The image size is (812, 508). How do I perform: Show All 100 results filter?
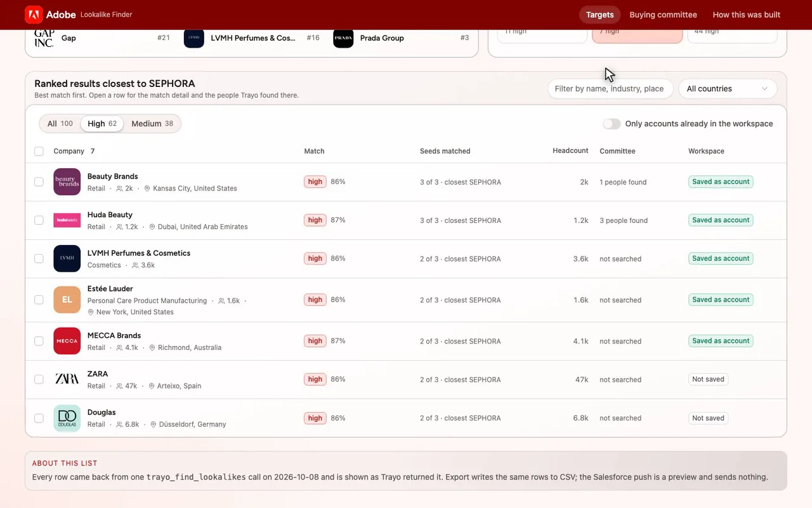pyautogui.click(x=60, y=124)
